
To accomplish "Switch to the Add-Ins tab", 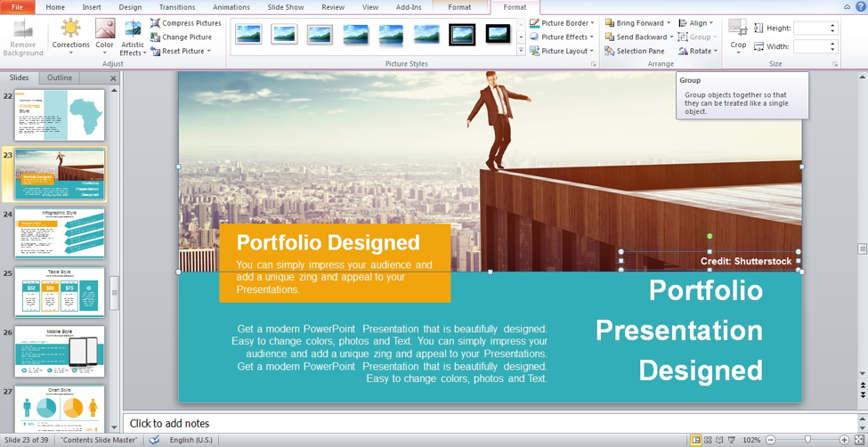I will tap(409, 7).
